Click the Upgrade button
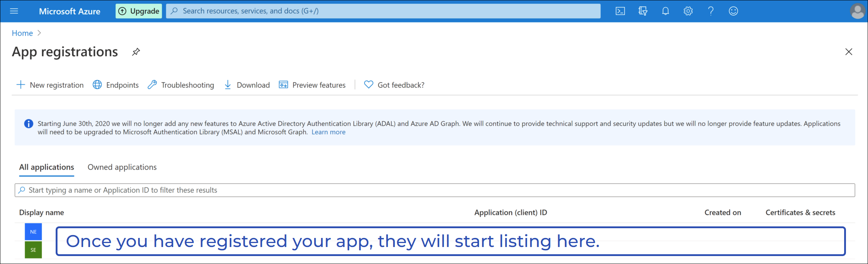Screen dimensions: 868x264 tap(139, 11)
